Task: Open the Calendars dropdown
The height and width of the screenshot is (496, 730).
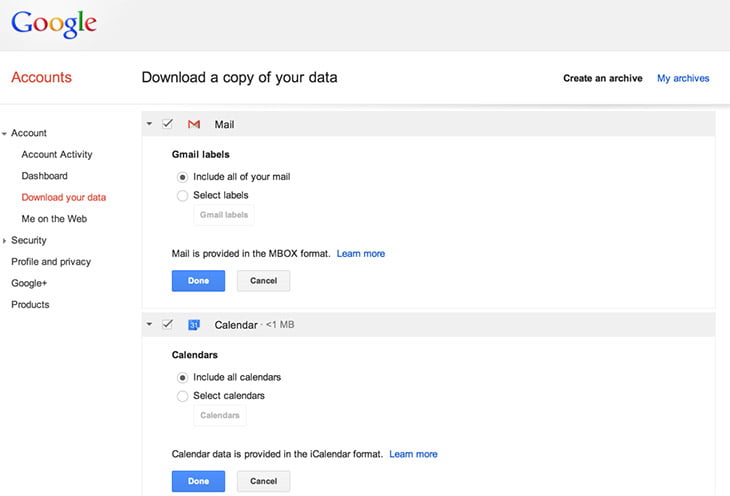Action: point(220,415)
